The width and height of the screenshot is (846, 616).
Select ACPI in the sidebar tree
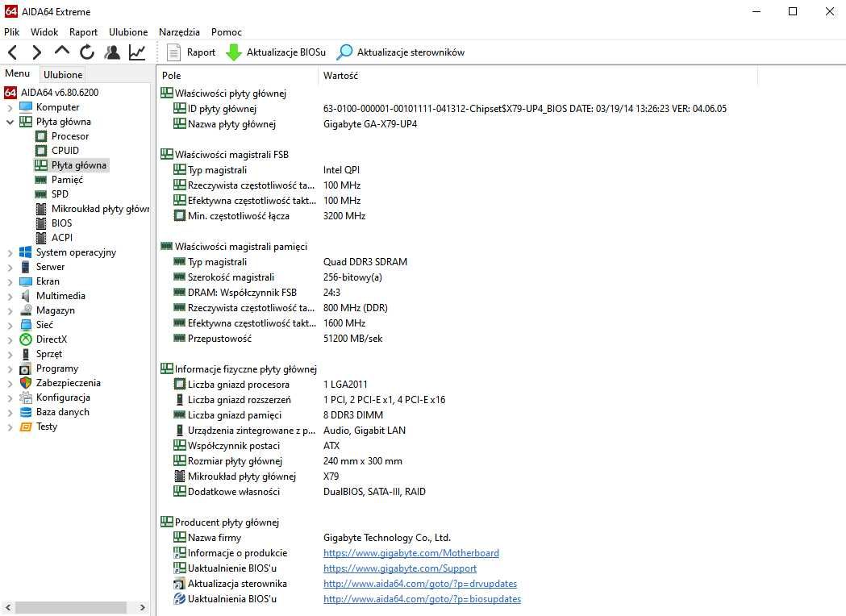click(54, 238)
